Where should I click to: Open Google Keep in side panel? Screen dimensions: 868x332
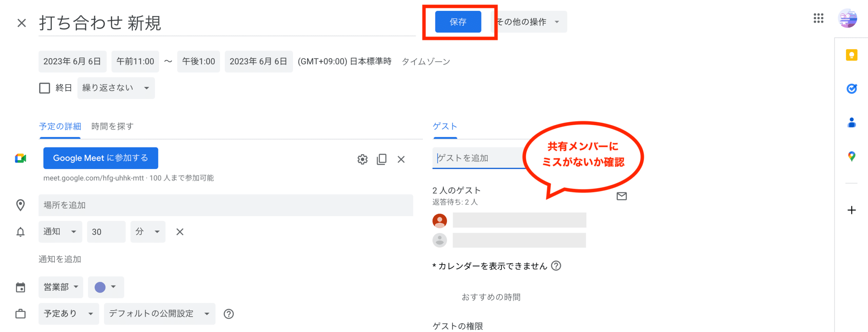851,55
